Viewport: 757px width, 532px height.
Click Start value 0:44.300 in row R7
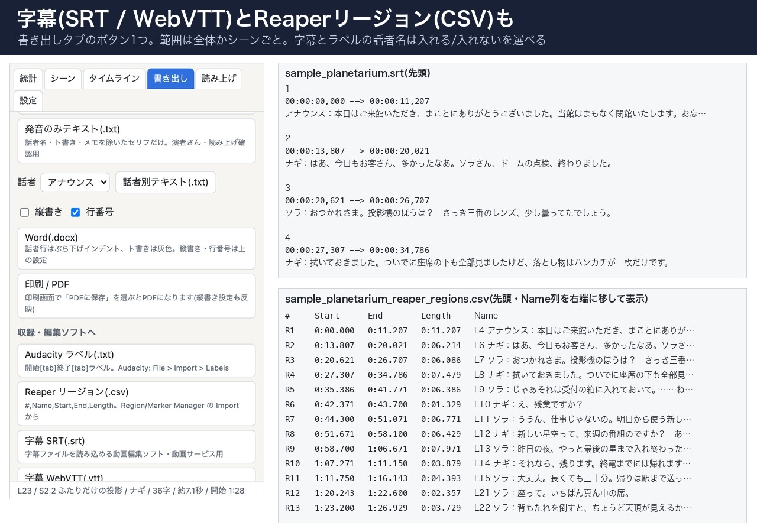[x=335, y=419]
